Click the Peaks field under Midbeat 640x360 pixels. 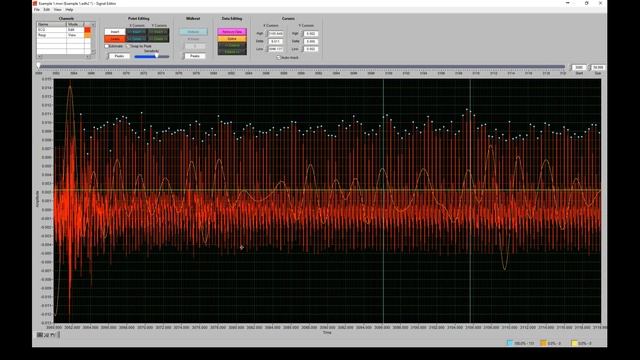tap(195, 56)
